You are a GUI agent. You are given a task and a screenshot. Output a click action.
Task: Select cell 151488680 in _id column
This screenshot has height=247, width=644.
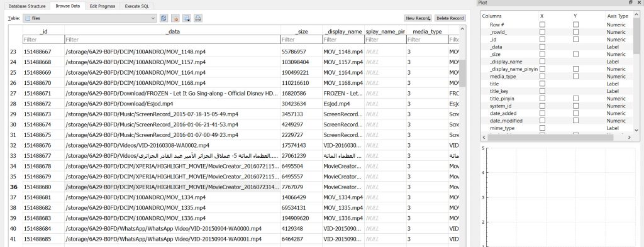[43, 187]
